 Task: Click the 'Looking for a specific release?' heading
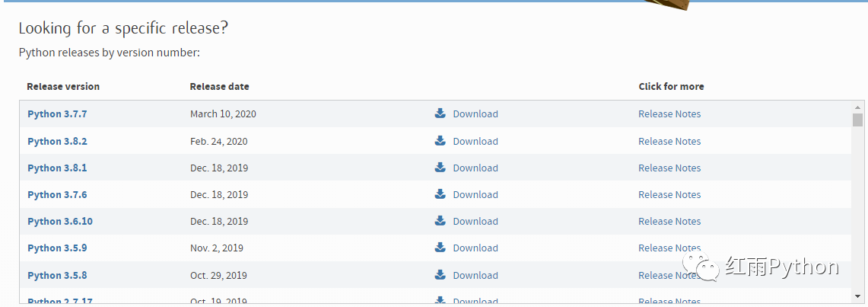[123, 28]
